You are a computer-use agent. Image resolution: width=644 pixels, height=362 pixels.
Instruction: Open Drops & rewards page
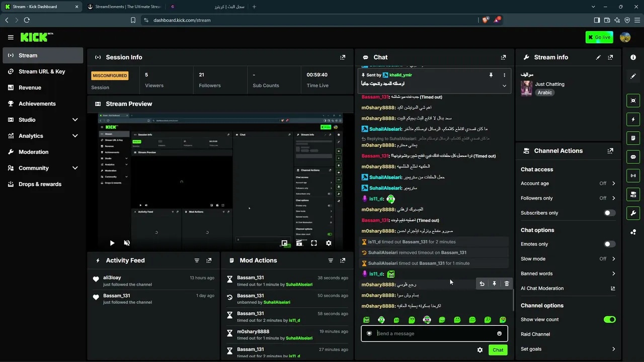pyautogui.click(x=43, y=184)
